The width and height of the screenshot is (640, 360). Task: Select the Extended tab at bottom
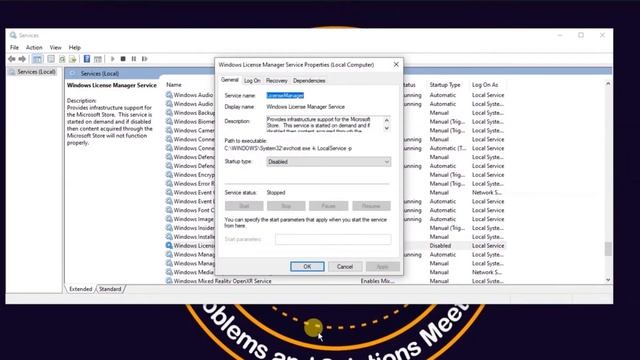(x=81, y=289)
